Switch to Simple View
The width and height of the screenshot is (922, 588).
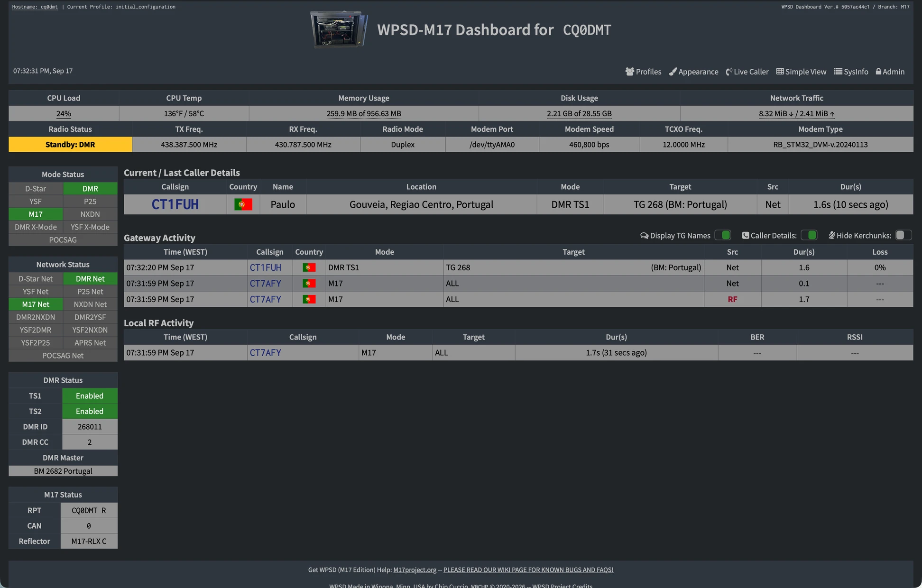(x=801, y=72)
